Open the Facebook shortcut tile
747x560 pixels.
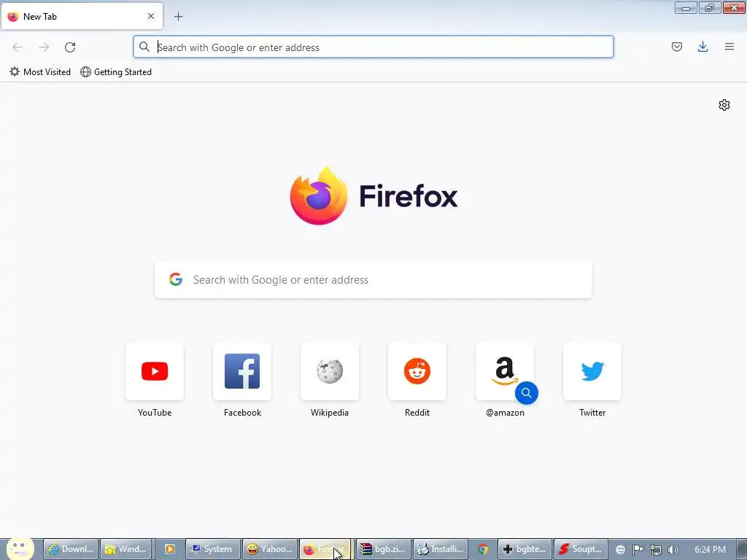coord(242,371)
